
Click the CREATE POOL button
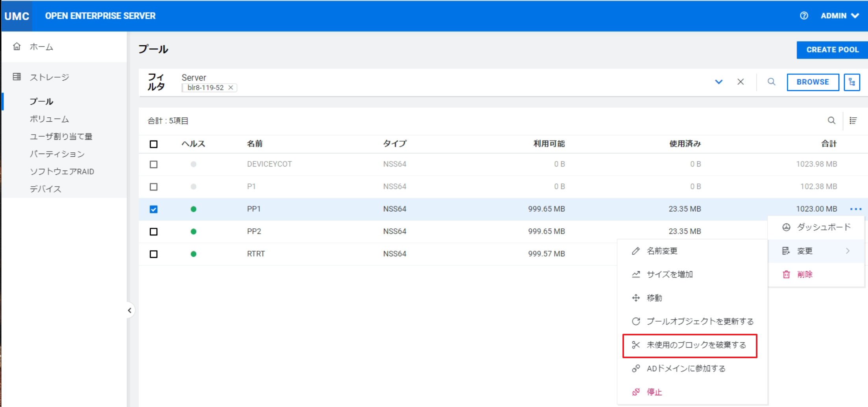click(832, 50)
